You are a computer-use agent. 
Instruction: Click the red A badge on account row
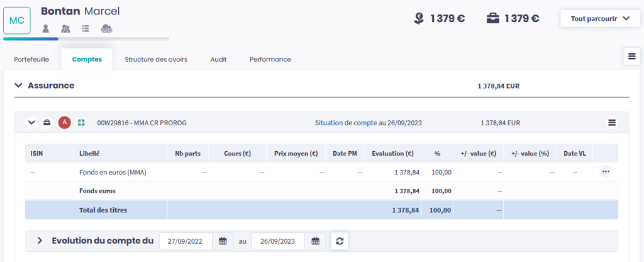click(x=64, y=123)
